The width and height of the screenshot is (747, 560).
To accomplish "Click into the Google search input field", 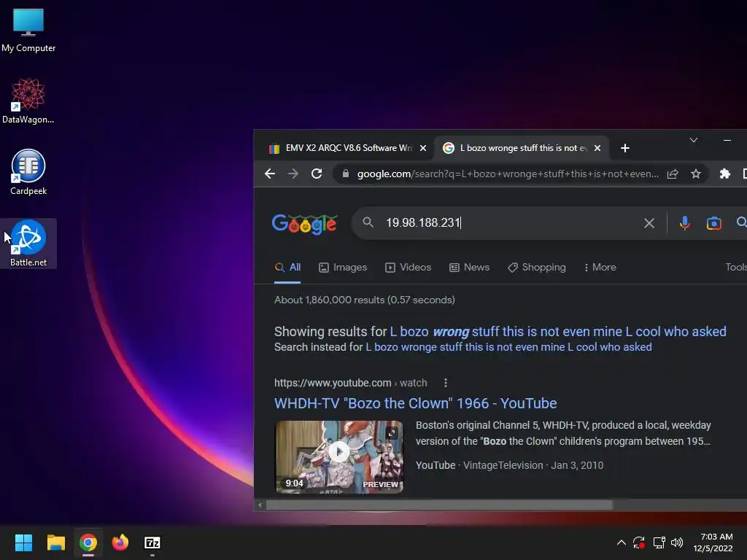I will 510,223.
